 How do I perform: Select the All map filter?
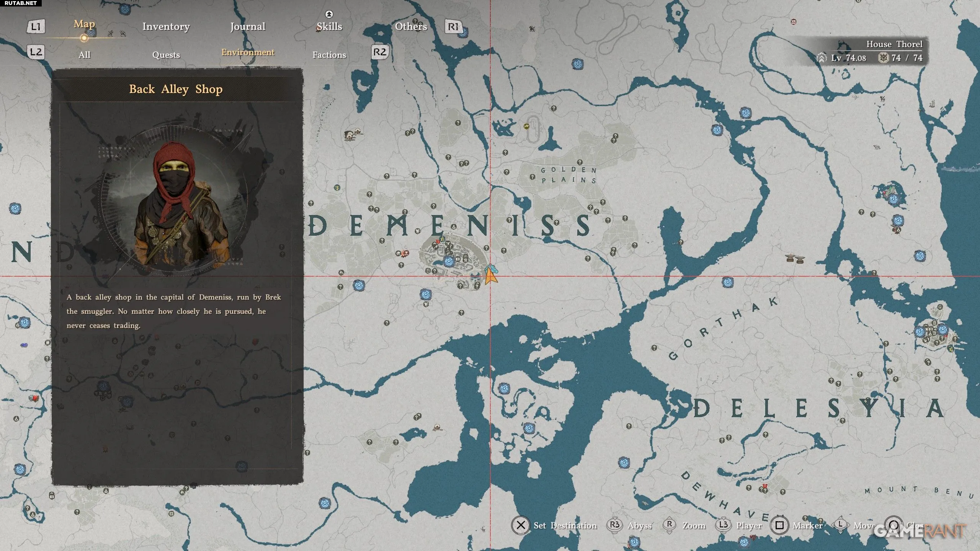(x=84, y=55)
